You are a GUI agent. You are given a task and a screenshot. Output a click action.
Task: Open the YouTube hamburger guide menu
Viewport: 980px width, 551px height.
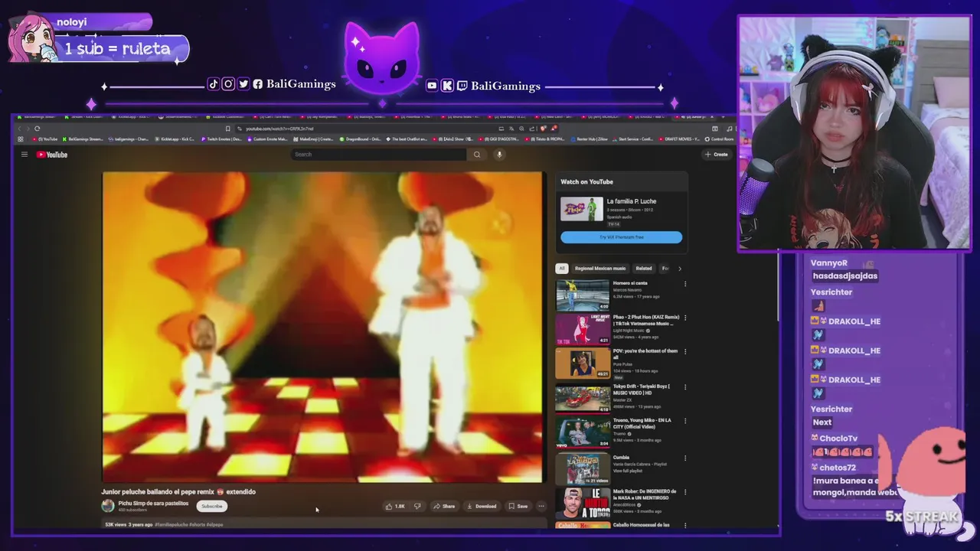[24, 155]
